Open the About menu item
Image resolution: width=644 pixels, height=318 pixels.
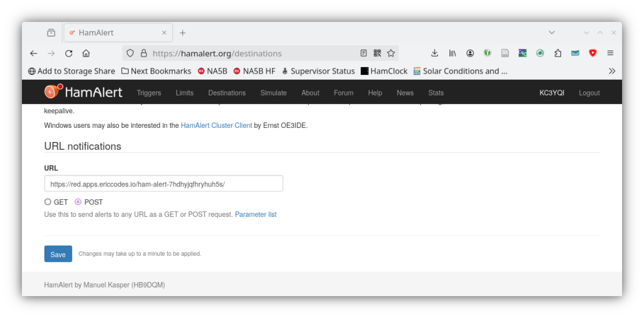310,93
